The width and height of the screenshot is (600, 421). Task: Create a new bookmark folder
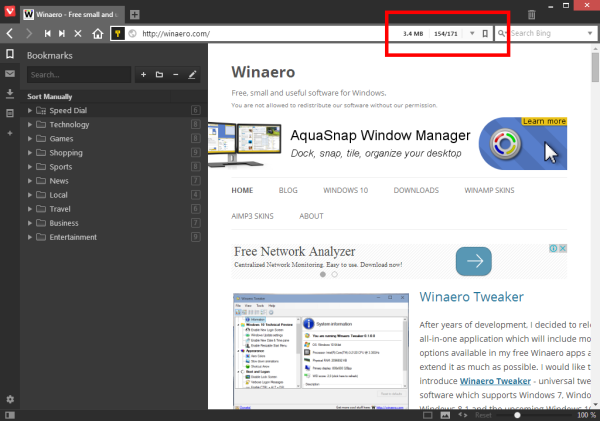pyautogui.click(x=159, y=75)
